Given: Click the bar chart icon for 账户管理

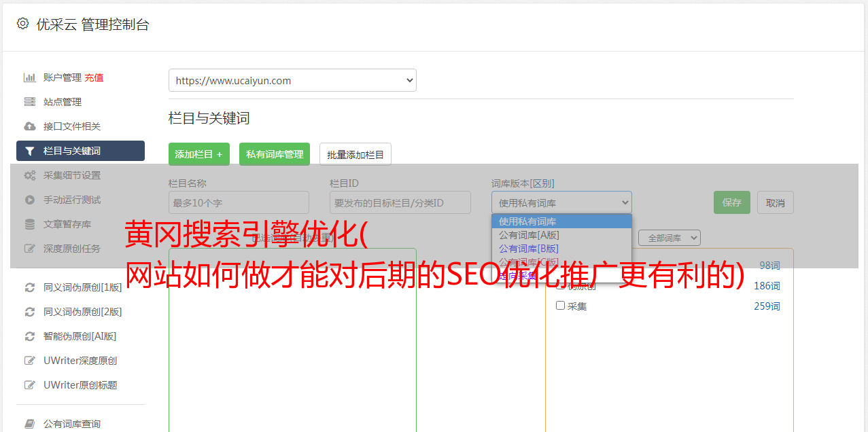Looking at the screenshot, I should tap(29, 77).
